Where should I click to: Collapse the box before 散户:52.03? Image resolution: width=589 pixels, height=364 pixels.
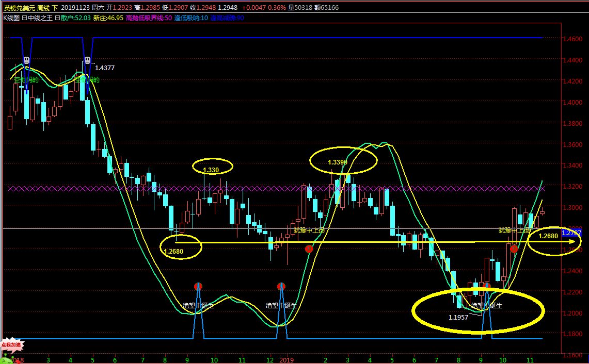(57, 18)
